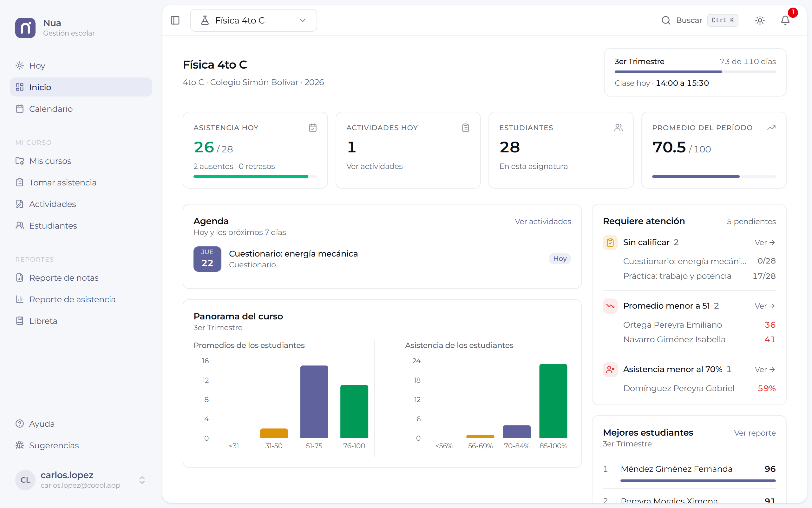The width and height of the screenshot is (812, 508).
Task: Click Ver reporte in Mejores estudiantes
Action: click(x=755, y=433)
